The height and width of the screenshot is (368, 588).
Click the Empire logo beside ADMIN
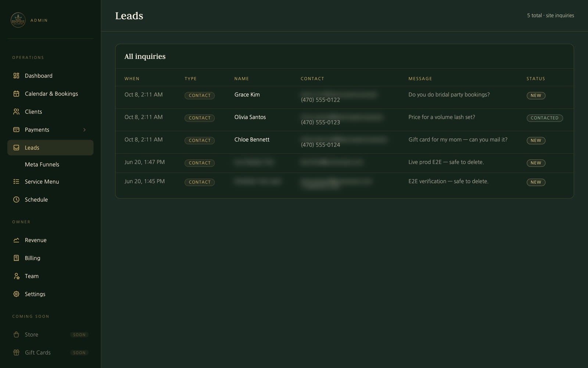click(x=18, y=20)
